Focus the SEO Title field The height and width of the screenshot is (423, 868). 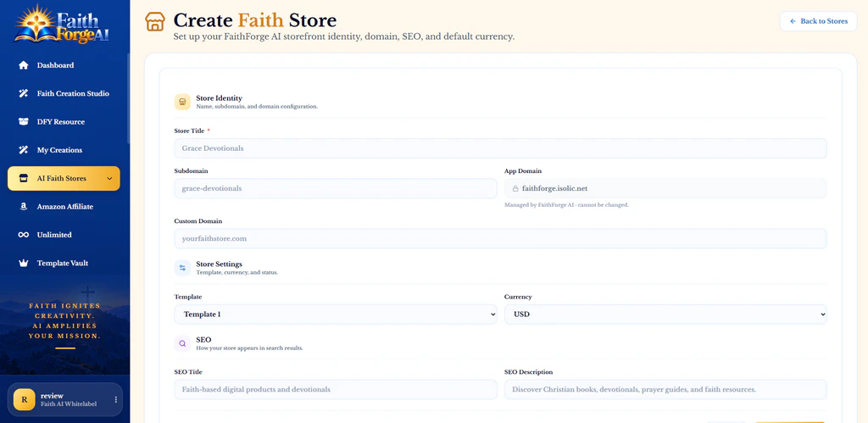click(336, 389)
